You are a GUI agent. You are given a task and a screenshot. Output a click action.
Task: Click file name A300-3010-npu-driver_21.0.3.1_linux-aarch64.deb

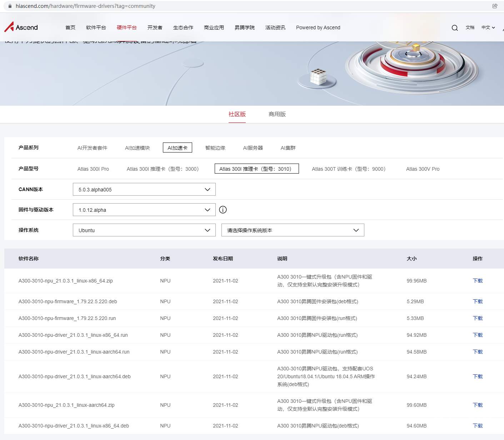point(75,376)
